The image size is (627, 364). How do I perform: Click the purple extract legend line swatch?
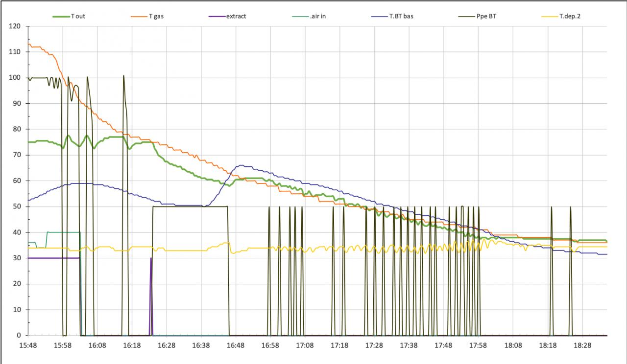click(217, 16)
